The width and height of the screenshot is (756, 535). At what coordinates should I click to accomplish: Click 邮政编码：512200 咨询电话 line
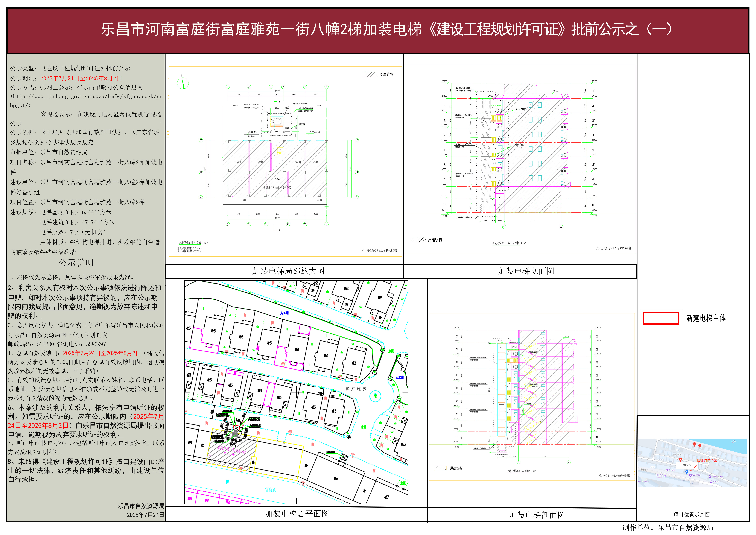[57, 344]
